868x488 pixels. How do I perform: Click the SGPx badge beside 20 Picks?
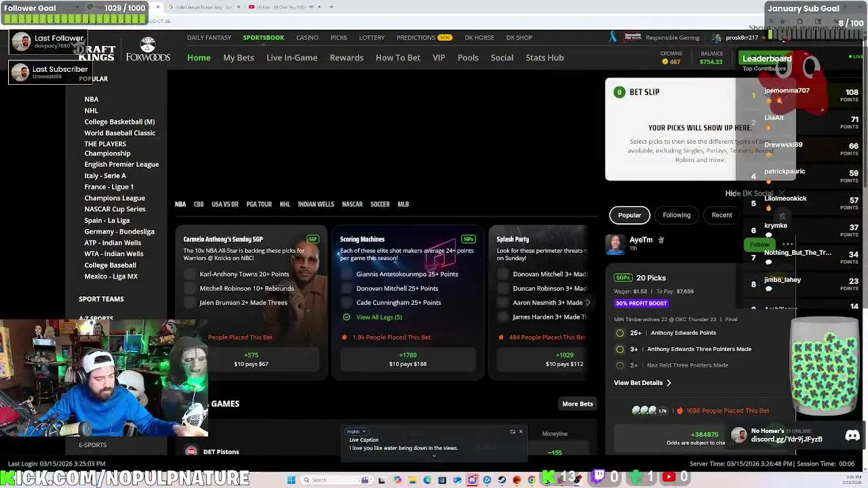(623, 278)
